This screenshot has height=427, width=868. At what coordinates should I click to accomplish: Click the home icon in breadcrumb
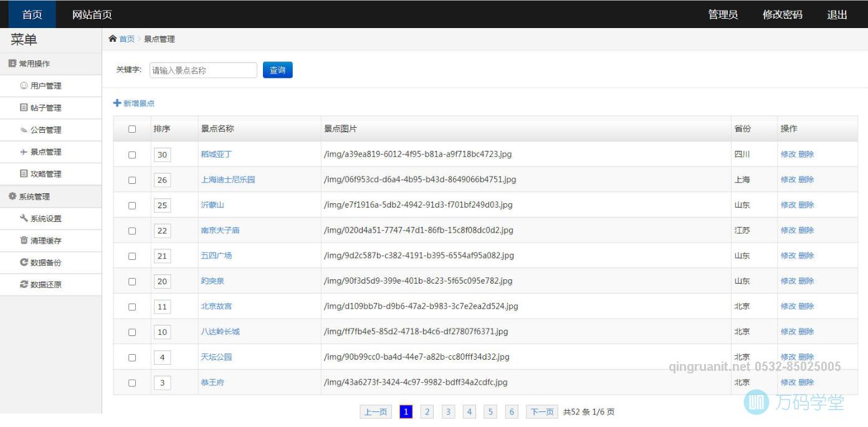(x=113, y=39)
